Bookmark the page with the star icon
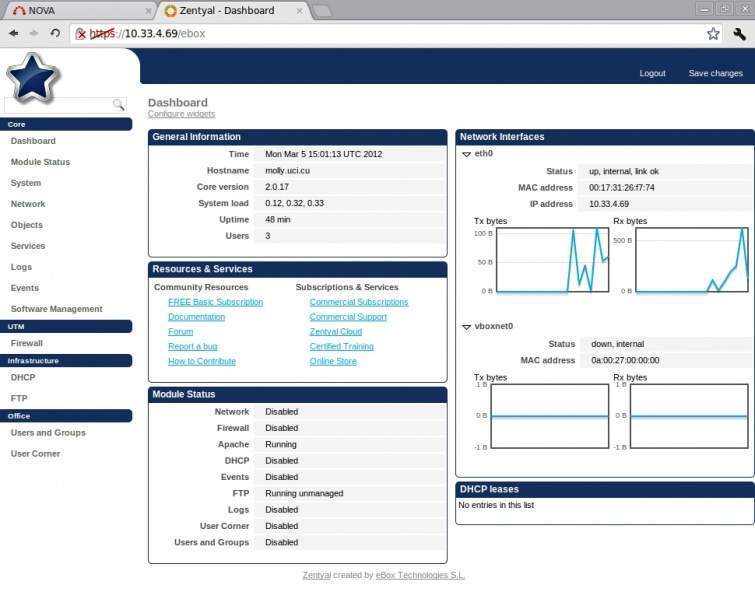Viewport: 755px width, 599px height. [713, 34]
